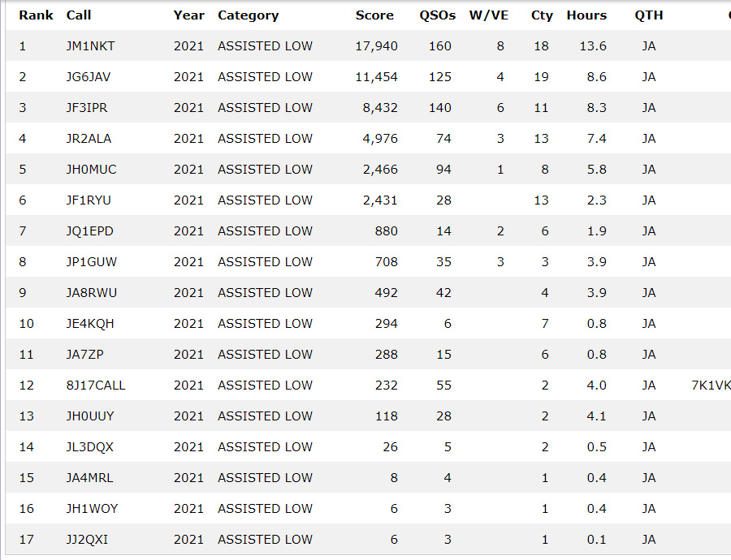Select the JJ2QXI call sign
This screenshot has height=560, width=731.
[87, 540]
